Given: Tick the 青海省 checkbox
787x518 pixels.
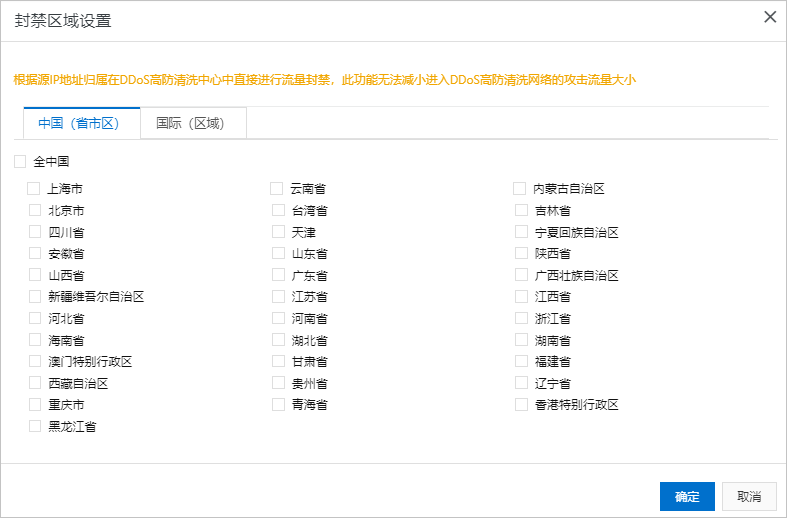Looking at the screenshot, I should tap(278, 404).
